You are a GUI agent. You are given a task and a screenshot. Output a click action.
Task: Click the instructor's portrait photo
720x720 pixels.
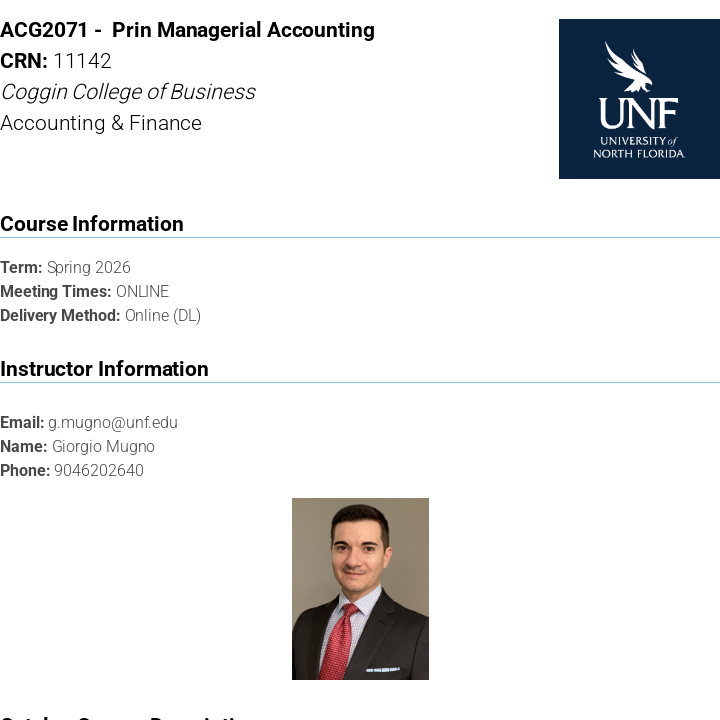point(360,588)
